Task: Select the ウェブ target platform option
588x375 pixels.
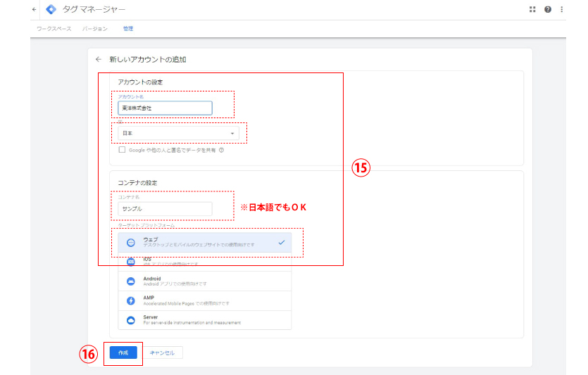Action: pyautogui.click(x=204, y=242)
